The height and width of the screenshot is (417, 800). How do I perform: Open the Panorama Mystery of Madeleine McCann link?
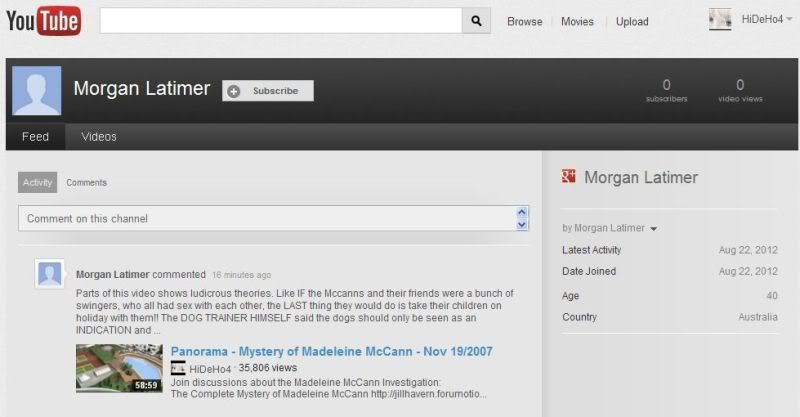click(332, 351)
